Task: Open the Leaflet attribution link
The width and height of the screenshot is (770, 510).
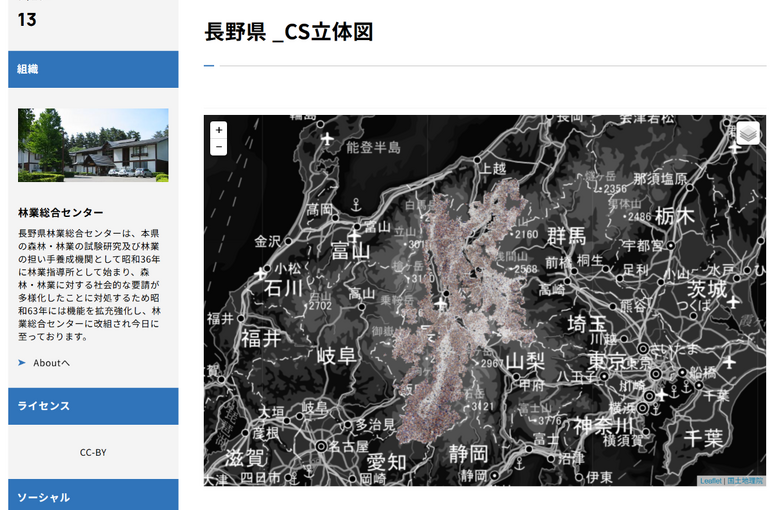Action: pyautogui.click(x=711, y=481)
